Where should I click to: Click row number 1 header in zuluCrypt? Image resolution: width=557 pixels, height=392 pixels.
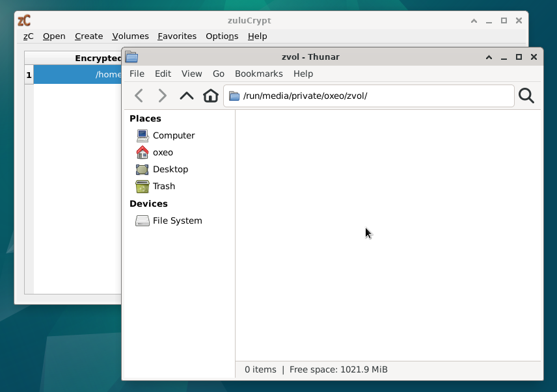pos(29,75)
